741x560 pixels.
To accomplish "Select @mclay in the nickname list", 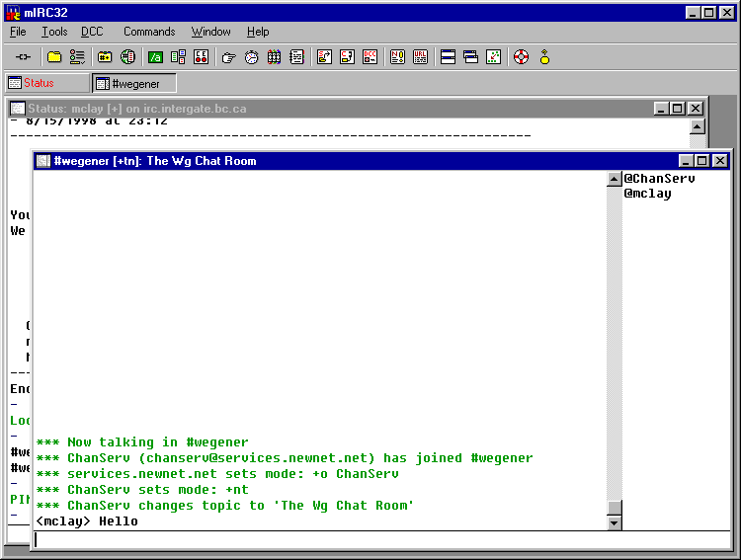I will [647, 194].
